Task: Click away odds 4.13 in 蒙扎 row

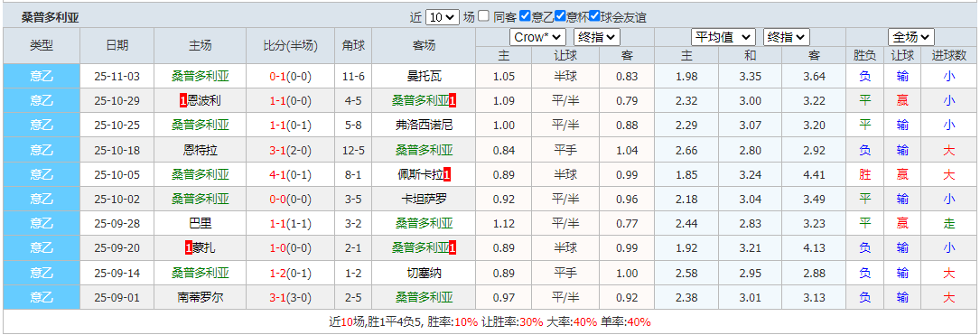Action: [x=814, y=248]
